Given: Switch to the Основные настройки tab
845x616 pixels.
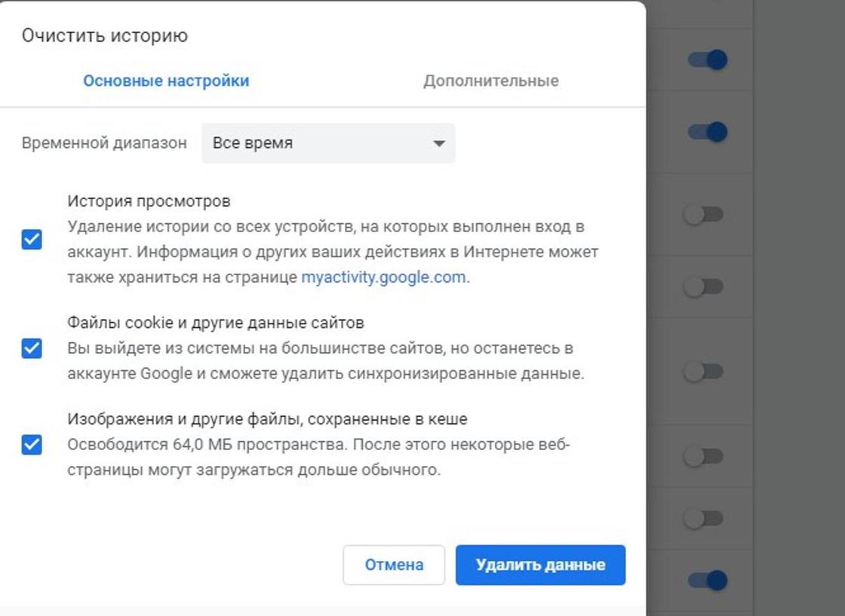Looking at the screenshot, I should 166,81.
